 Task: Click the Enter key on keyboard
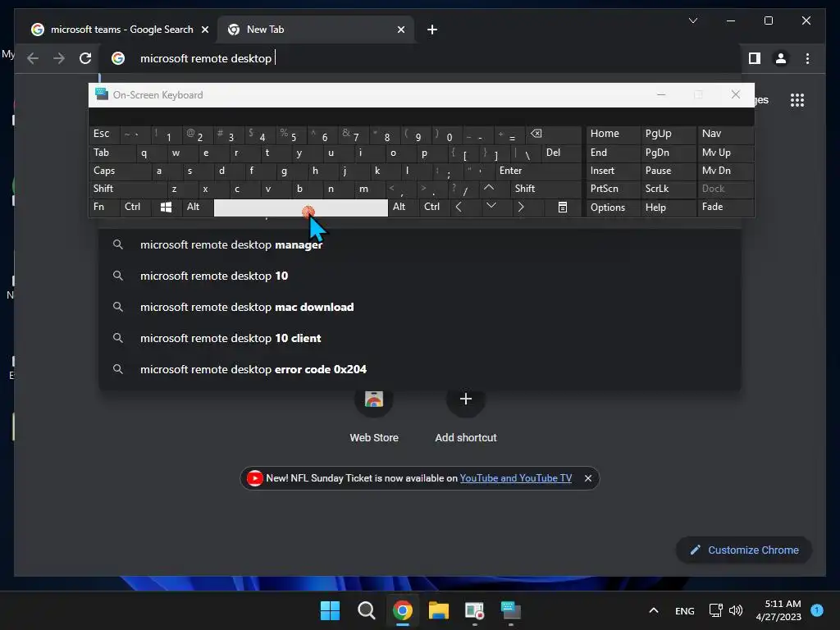pos(538,171)
